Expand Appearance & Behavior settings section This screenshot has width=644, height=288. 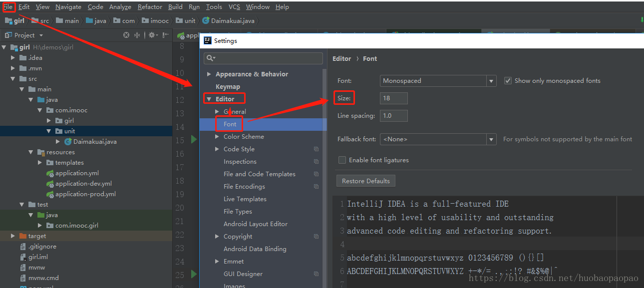tap(209, 74)
